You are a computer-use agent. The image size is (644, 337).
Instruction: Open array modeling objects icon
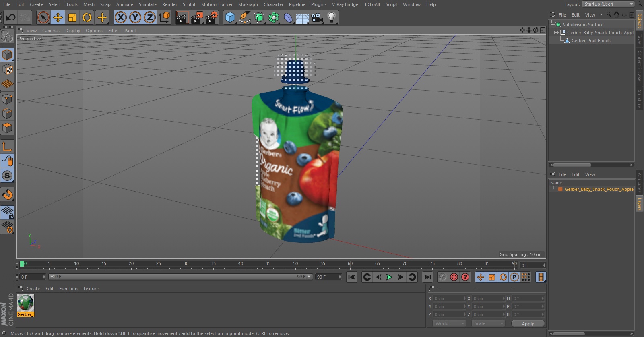[x=274, y=17]
